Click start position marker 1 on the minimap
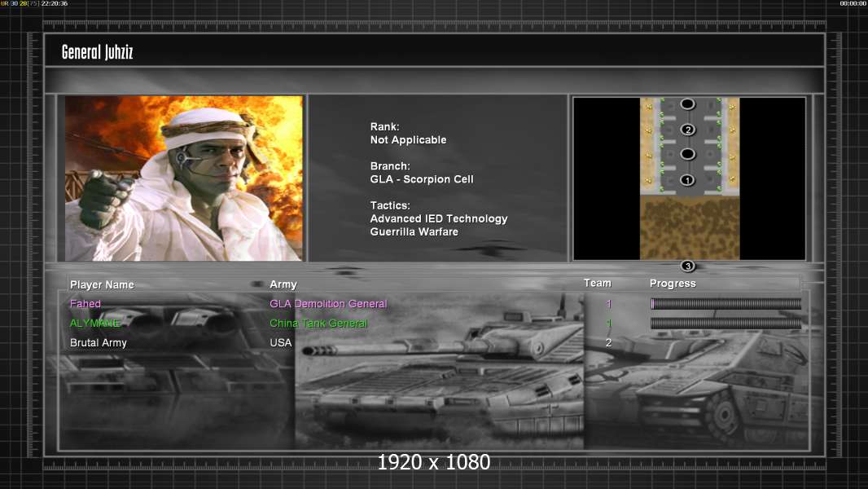Image resolution: width=868 pixels, height=489 pixels. (687, 180)
